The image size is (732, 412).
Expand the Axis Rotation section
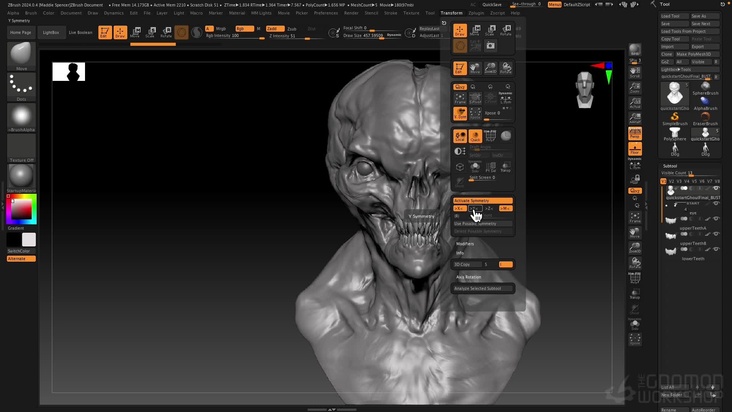pyautogui.click(x=469, y=276)
